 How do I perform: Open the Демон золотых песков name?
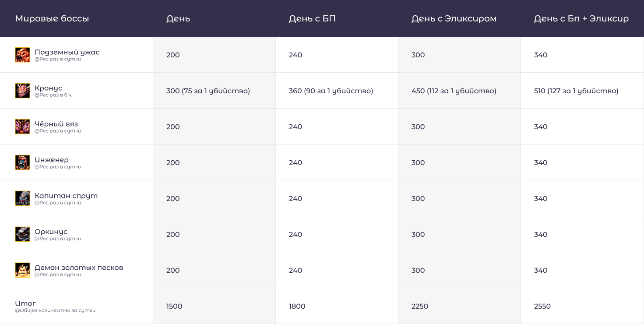pos(79,268)
